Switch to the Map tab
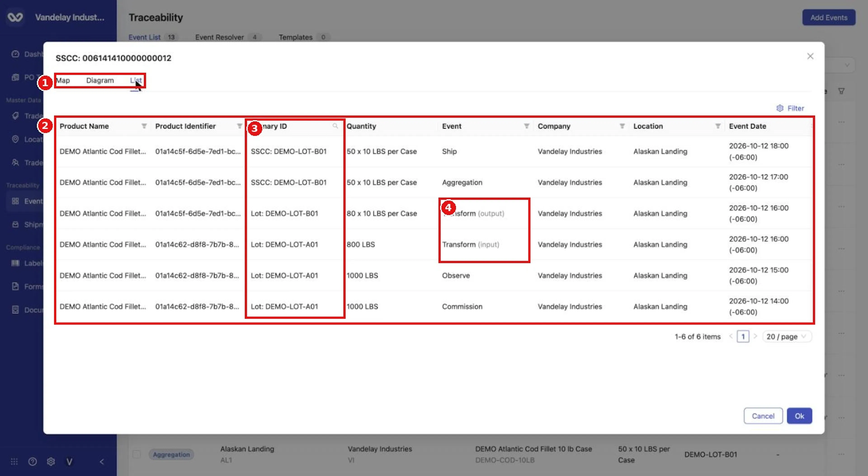This screenshot has height=476, width=868. (63, 80)
